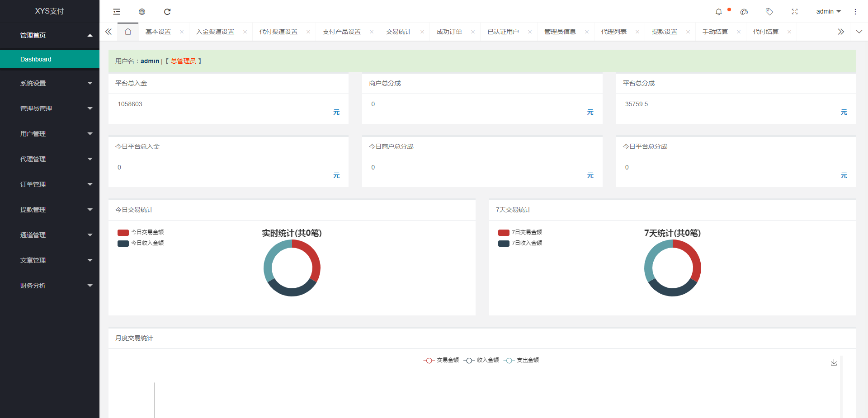Close the 代理列表 tab
This screenshot has width=868, height=418.
tap(637, 32)
